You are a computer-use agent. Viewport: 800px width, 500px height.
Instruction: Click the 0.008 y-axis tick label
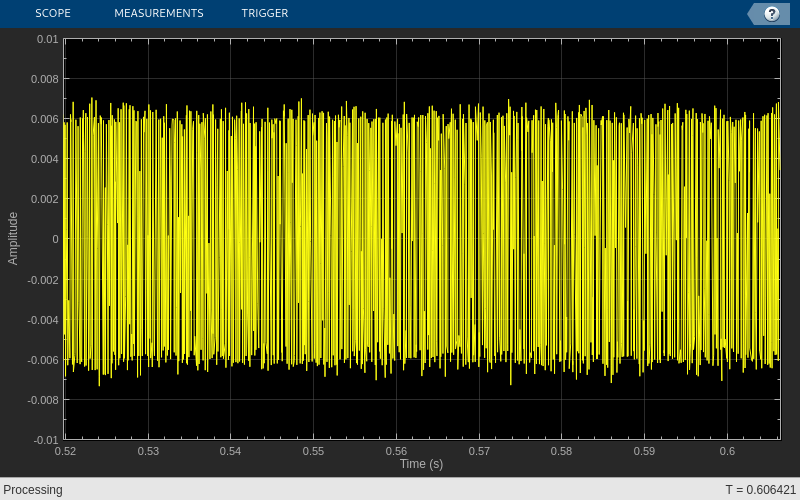click(45, 79)
